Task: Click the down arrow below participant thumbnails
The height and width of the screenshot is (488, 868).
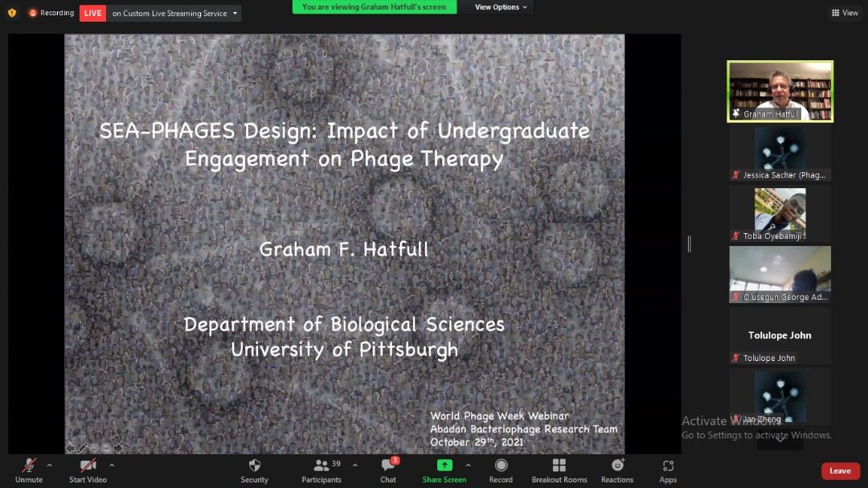Action: [x=780, y=439]
